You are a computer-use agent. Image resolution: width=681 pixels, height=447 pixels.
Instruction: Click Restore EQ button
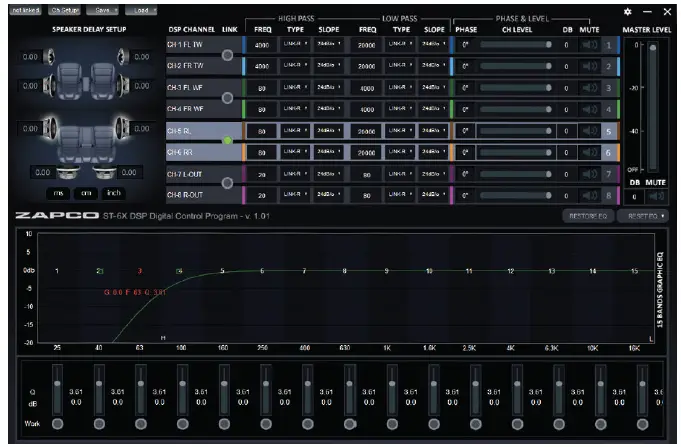(x=588, y=216)
